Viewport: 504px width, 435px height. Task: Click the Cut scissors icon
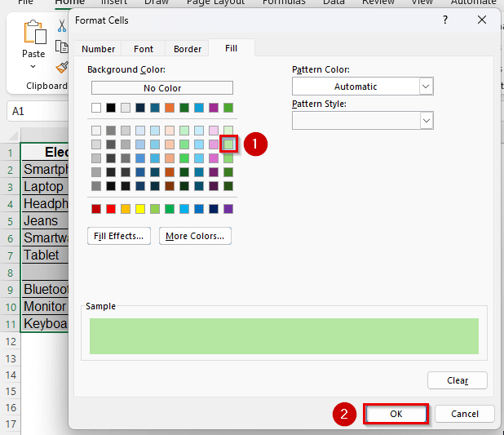click(x=62, y=25)
